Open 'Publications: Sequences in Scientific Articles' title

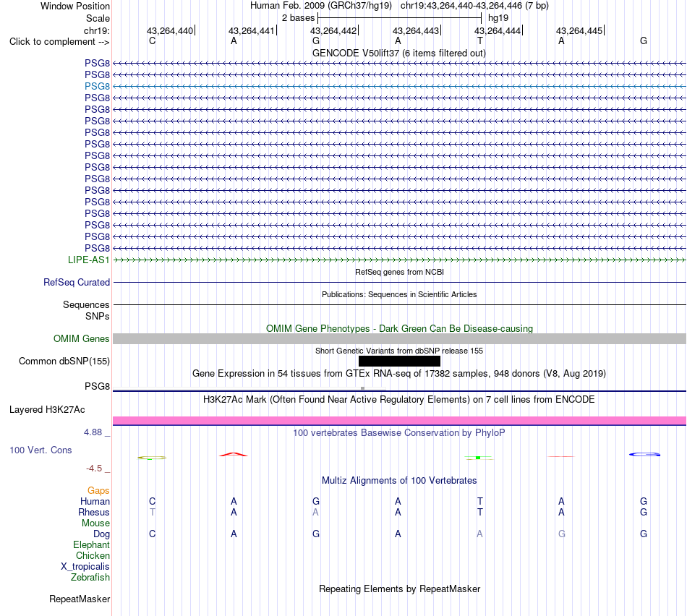399,294
